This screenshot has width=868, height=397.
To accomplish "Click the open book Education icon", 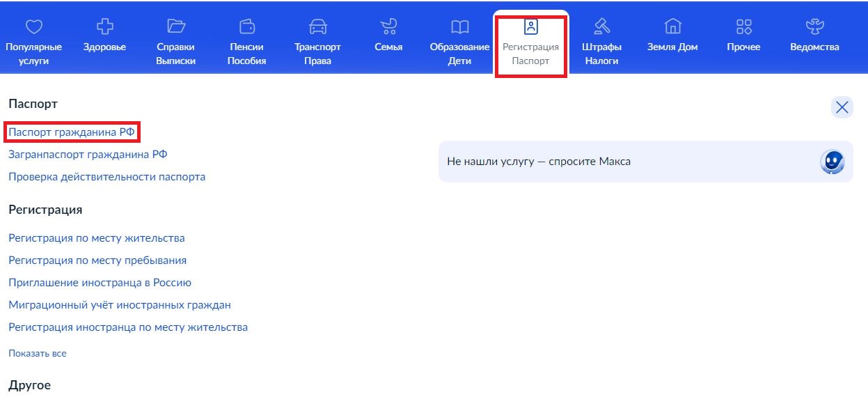I will (x=460, y=26).
